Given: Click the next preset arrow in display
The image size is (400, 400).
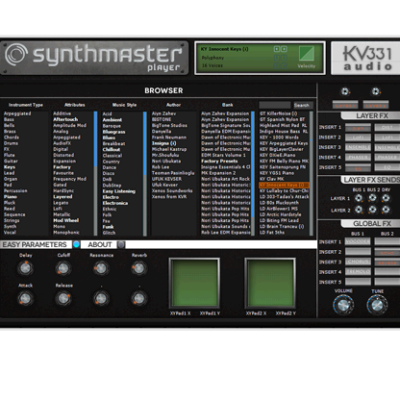Looking at the screenshot, I should click(284, 49).
